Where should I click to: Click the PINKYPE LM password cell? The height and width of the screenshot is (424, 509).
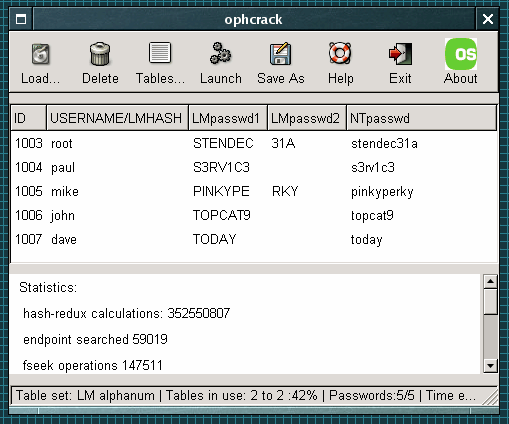click(x=221, y=191)
